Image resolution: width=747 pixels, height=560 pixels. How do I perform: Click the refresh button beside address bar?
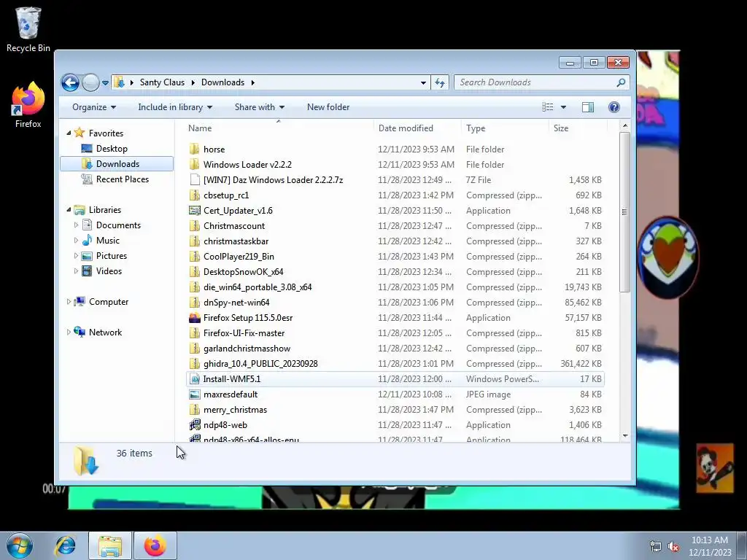(x=440, y=83)
